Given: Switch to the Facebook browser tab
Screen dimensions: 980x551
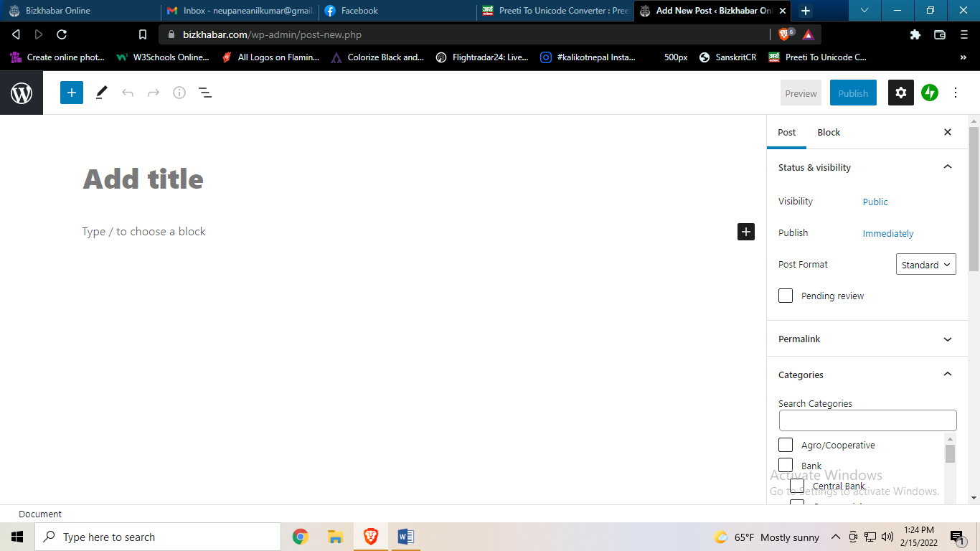Looking at the screenshot, I should click(x=397, y=11).
